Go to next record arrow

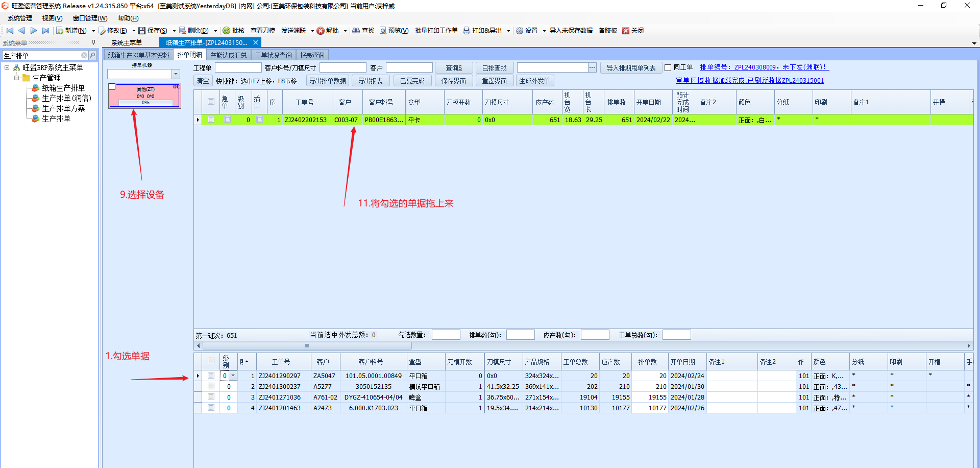(34, 31)
